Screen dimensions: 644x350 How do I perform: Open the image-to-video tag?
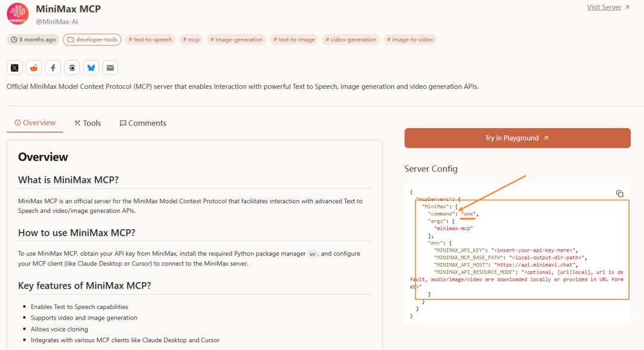pos(410,40)
